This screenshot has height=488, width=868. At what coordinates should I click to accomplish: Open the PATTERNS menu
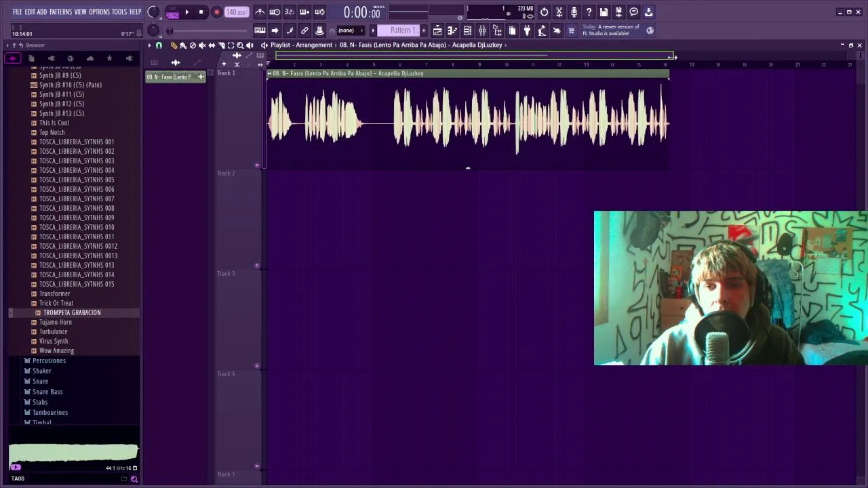tap(60, 12)
